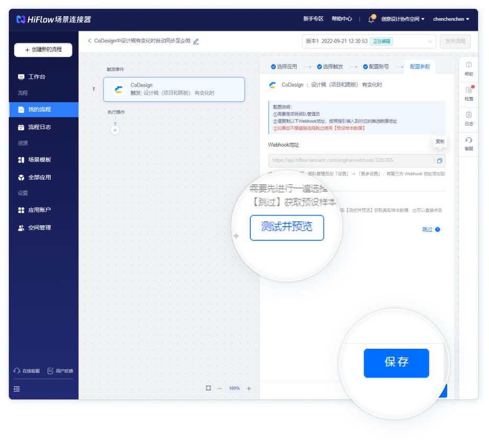Viewport: 489px width, 448px height.
Task: Click the help icon beside 跳过
Action: click(x=438, y=229)
